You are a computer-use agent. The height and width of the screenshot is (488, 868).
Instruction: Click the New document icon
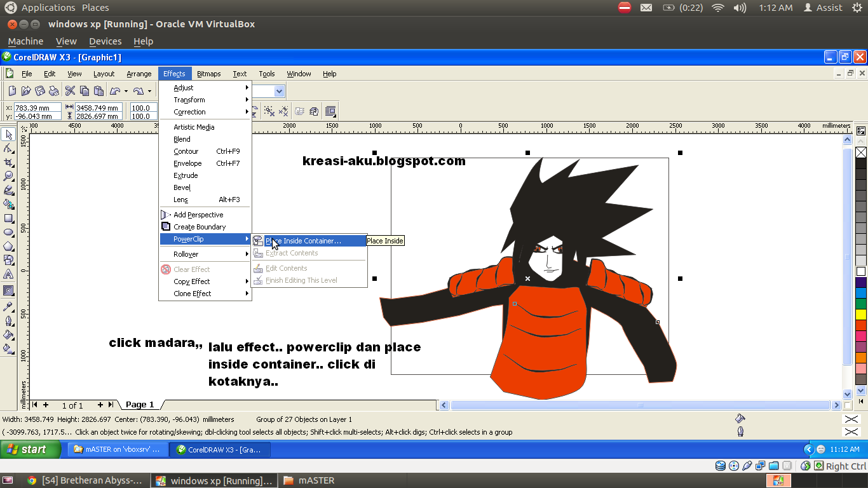pyautogui.click(x=12, y=91)
